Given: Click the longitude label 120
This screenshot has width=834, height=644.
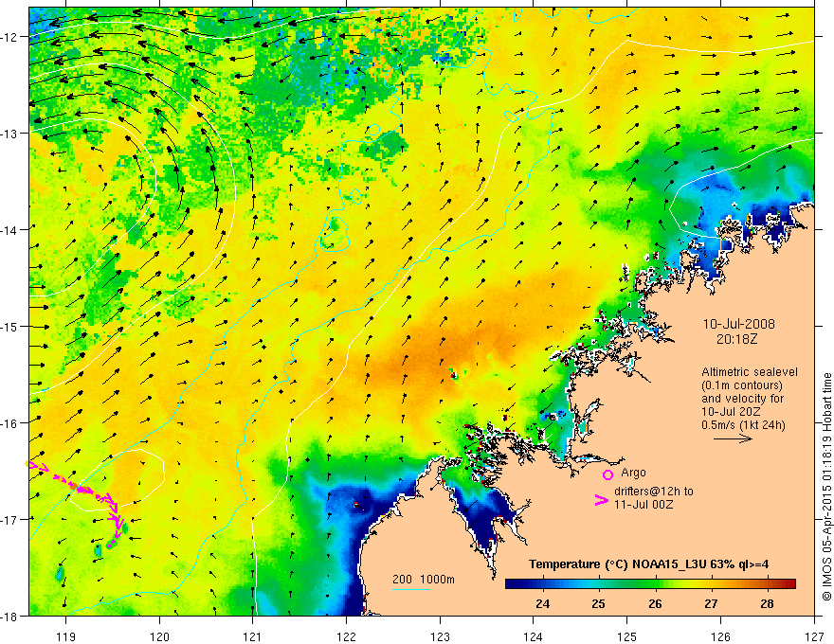Looking at the screenshot, I should coord(159,636).
